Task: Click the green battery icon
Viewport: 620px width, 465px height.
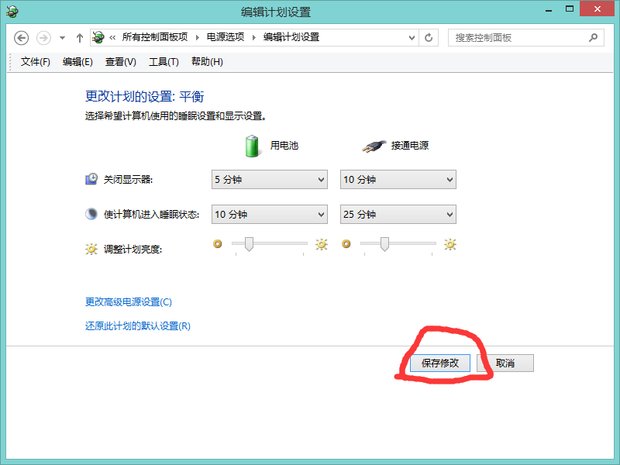Action: point(252,146)
